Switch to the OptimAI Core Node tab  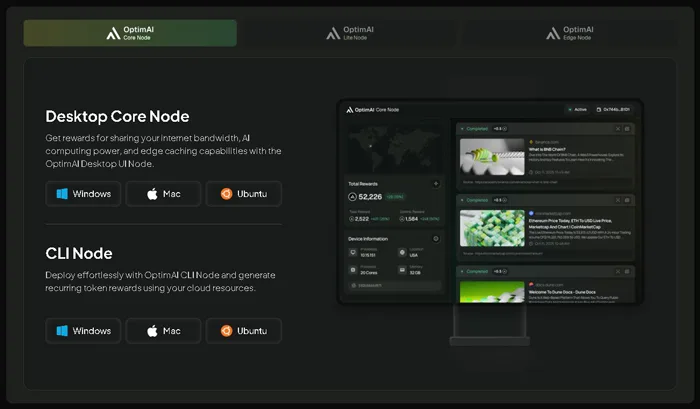coord(130,33)
